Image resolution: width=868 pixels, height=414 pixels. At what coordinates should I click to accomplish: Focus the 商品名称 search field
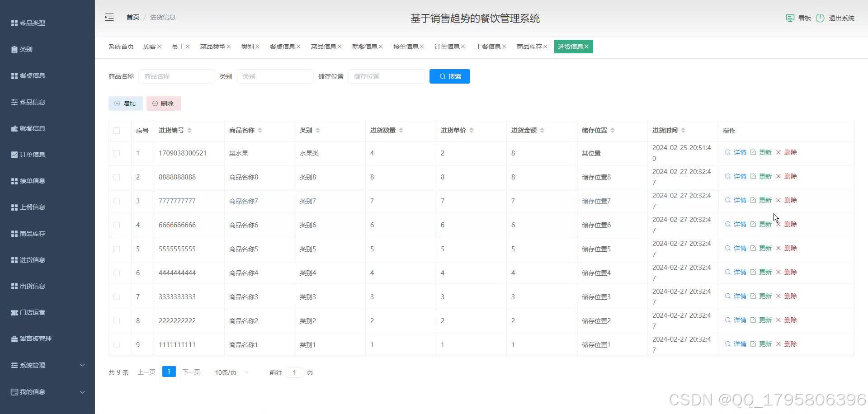pos(177,76)
